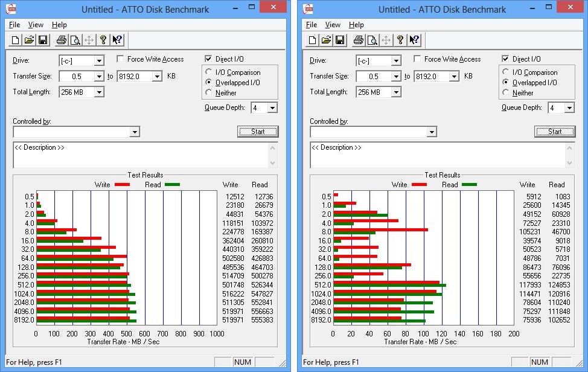Viewport: 588px width, 372px height.
Task: Click the green Read legend swatch in left window
Action: point(172,185)
